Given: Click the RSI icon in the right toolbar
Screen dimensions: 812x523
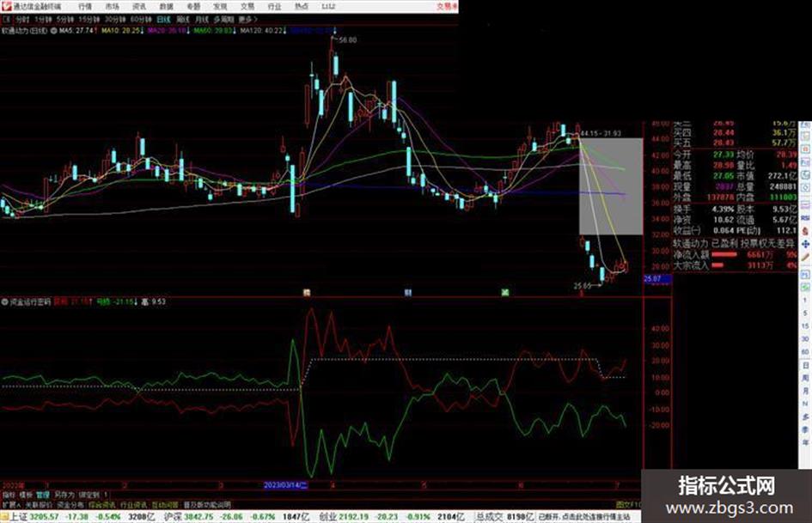Looking at the screenshot, I should tap(806, 218).
